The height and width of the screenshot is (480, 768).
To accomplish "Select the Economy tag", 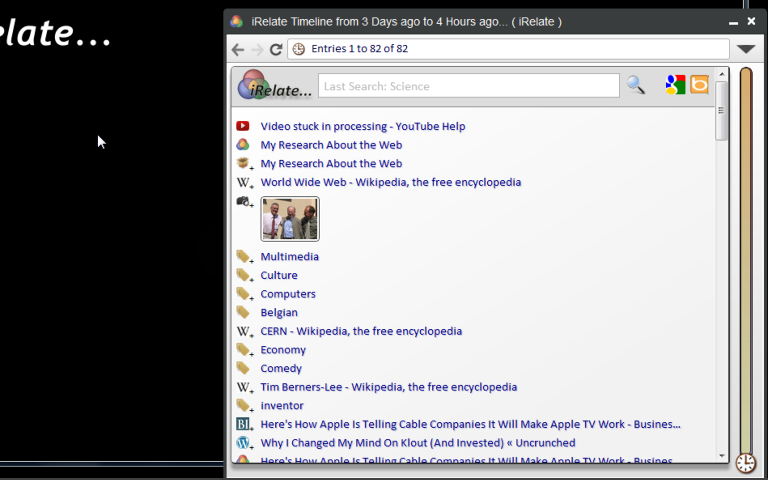I will 283,350.
